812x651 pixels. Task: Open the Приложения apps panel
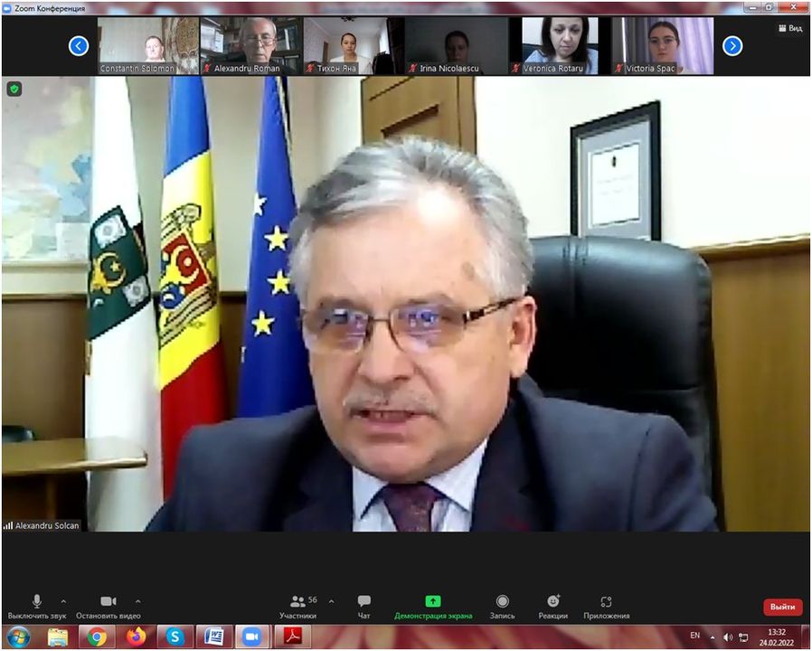pyautogui.click(x=606, y=607)
